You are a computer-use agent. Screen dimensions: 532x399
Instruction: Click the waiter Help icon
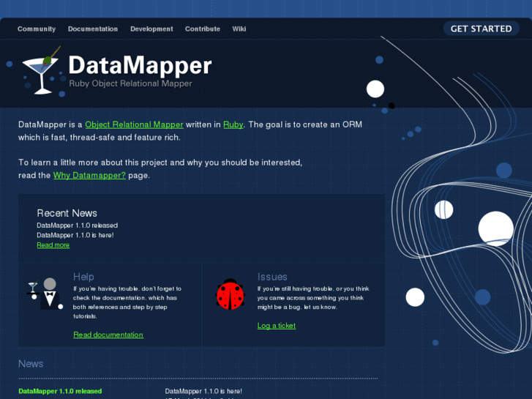45,294
